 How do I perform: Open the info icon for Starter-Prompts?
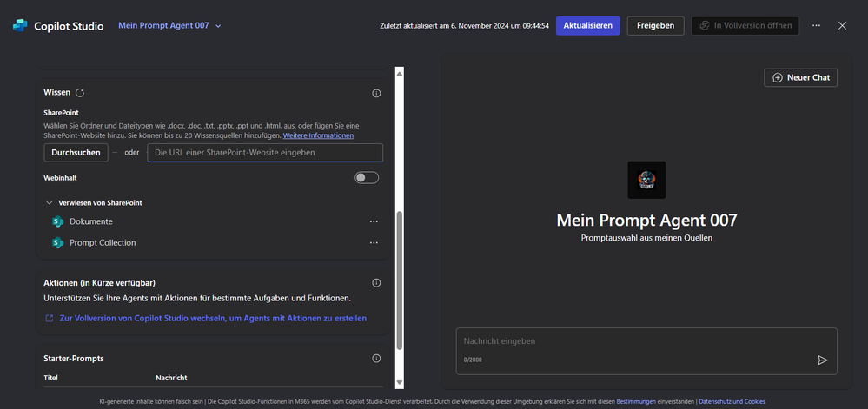(x=376, y=358)
